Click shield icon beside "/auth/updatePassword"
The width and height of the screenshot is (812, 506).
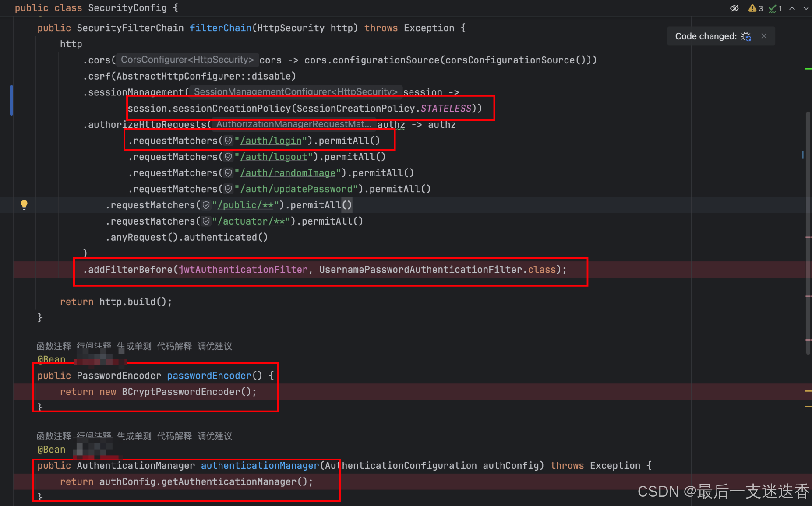tap(228, 189)
